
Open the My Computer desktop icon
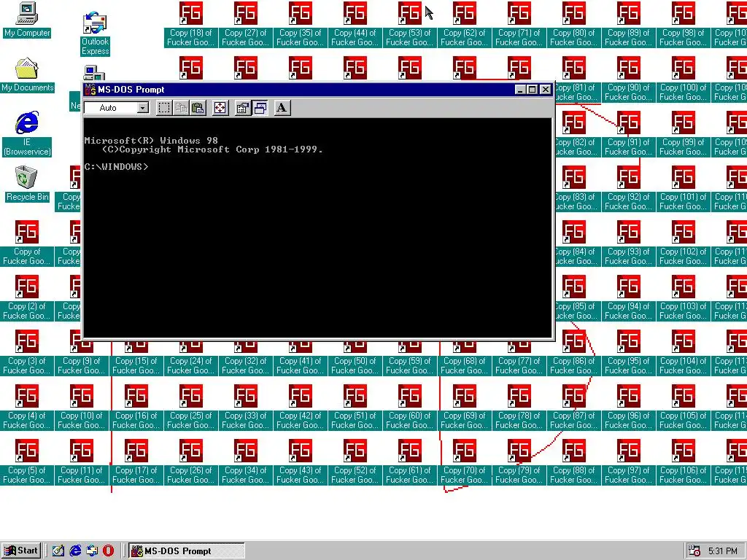click(27, 20)
